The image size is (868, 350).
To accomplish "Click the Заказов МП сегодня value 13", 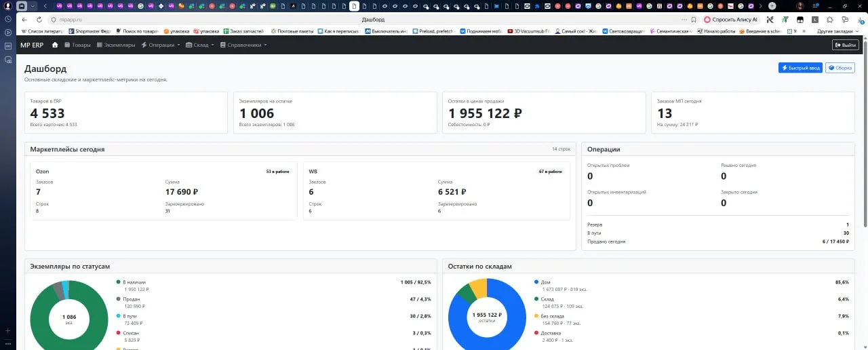I will (665, 113).
